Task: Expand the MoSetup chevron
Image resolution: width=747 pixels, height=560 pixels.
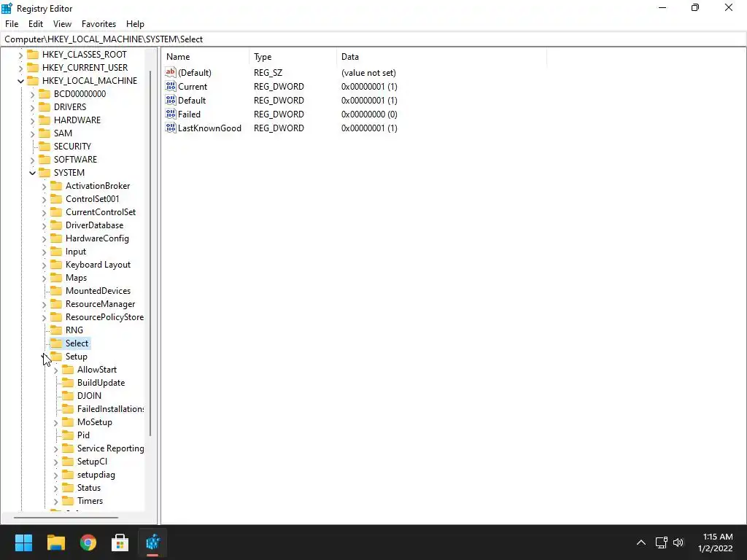Action: tap(55, 422)
